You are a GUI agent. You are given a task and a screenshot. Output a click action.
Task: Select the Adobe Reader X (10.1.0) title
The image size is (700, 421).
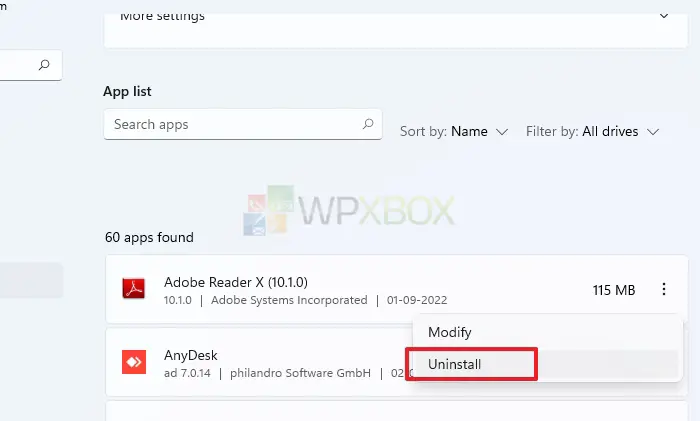(x=236, y=282)
